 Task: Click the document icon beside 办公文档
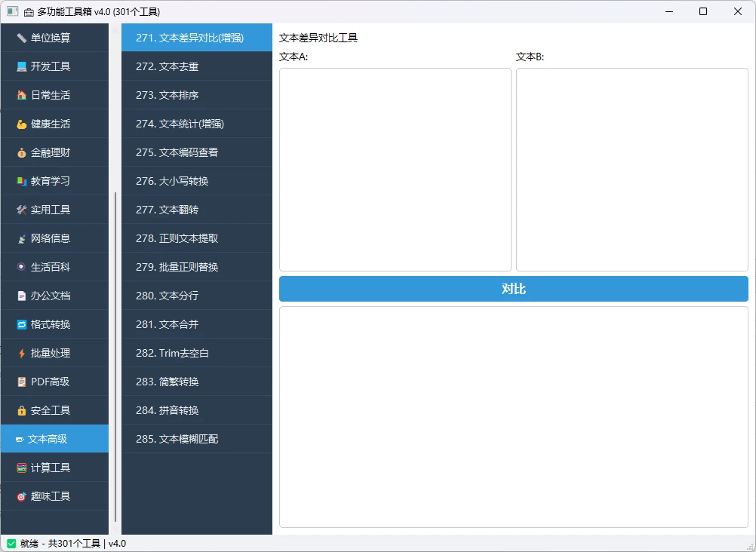pyautogui.click(x=21, y=296)
